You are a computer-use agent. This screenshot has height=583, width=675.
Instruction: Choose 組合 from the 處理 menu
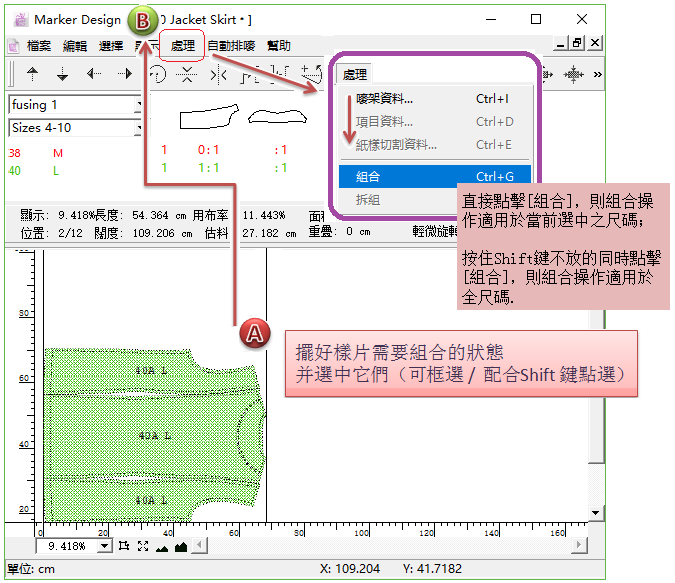(x=368, y=176)
